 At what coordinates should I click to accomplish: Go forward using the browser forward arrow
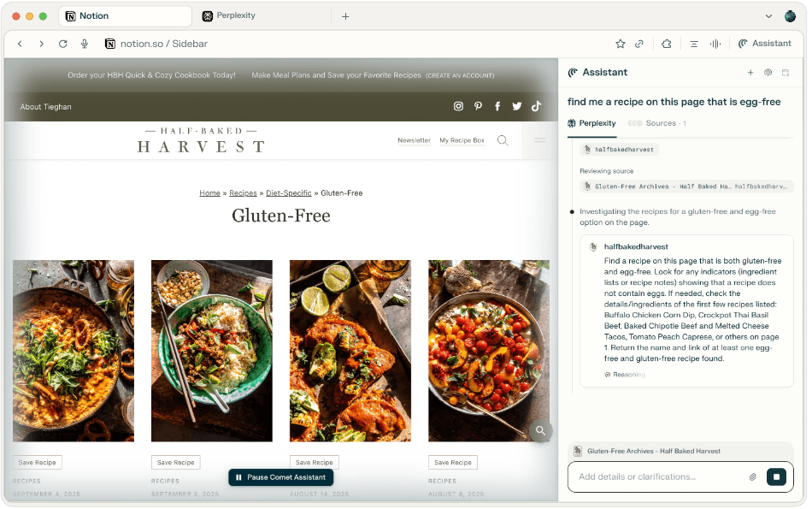(x=41, y=44)
